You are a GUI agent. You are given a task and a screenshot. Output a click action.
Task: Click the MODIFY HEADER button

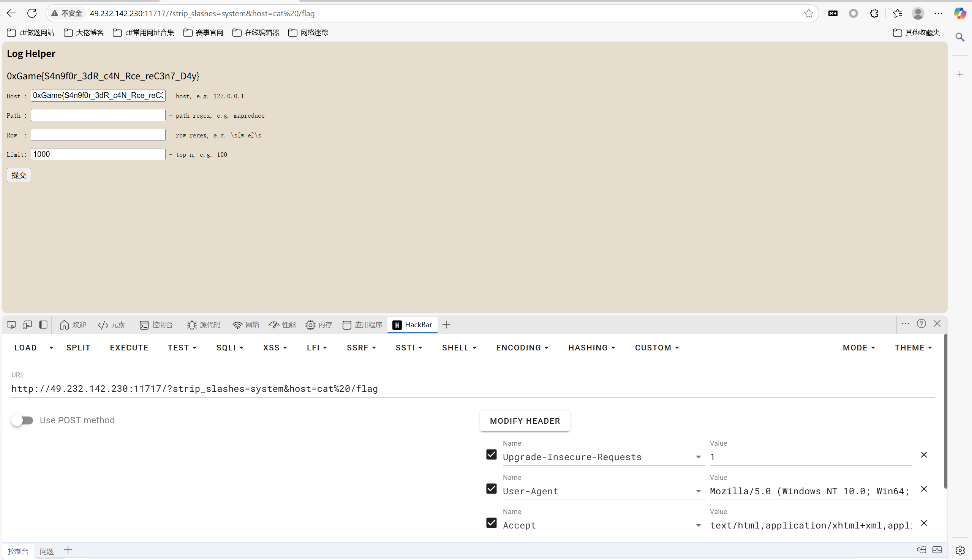coord(525,421)
